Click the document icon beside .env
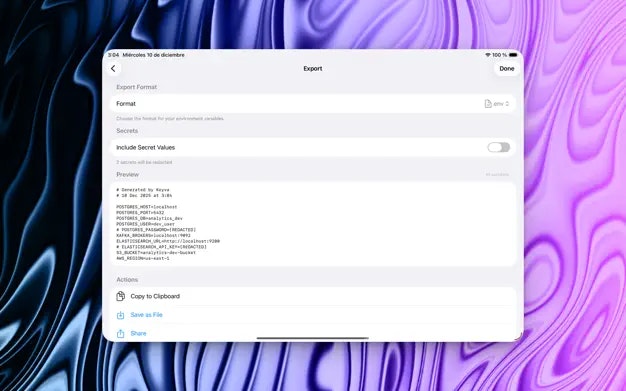Image resolution: width=626 pixels, height=391 pixels. [488, 104]
